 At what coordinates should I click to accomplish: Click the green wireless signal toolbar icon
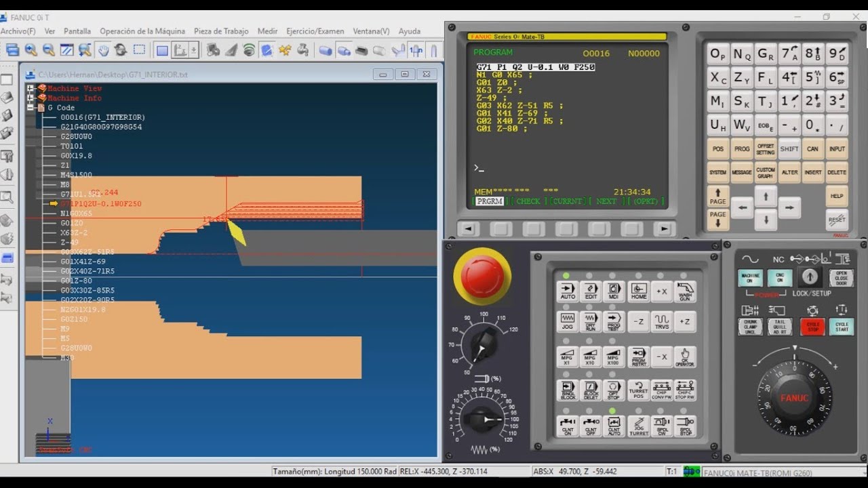[249, 49]
